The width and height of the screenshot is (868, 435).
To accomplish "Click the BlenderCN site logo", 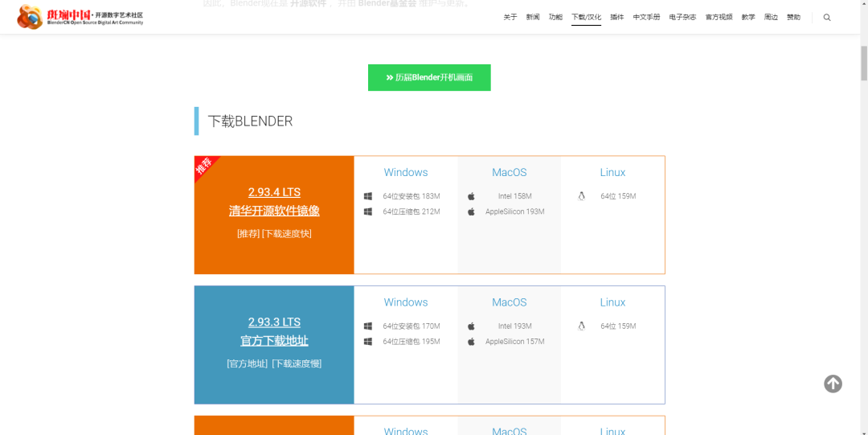I will point(80,17).
